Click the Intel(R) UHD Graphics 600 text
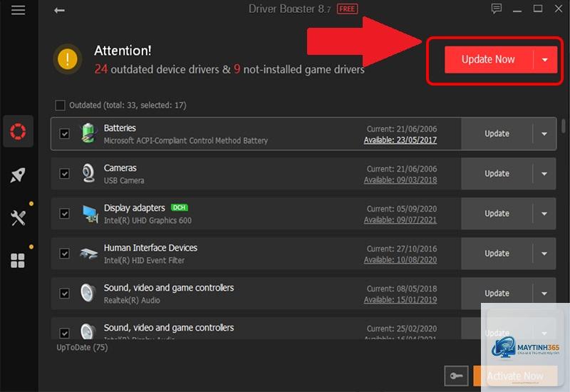Image resolution: width=570 pixels, height=392 pixels. tap(147, 221)
